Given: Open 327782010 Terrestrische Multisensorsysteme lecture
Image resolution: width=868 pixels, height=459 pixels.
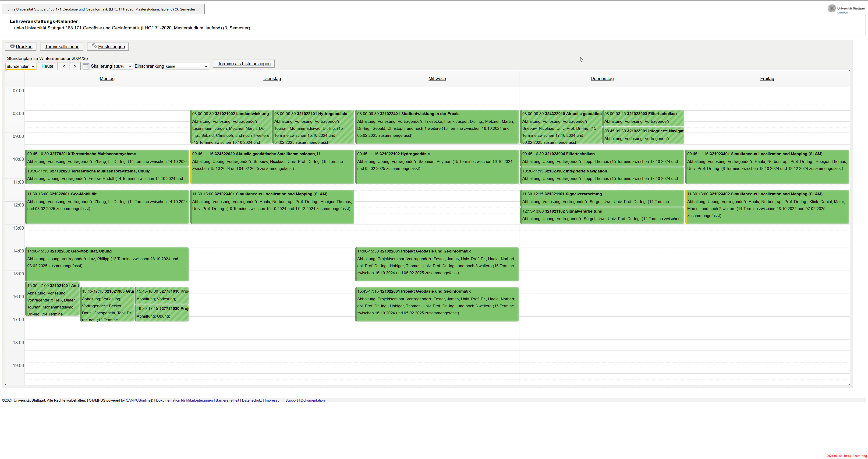Looking at the screenshot, I should click(x=107, y=158).
